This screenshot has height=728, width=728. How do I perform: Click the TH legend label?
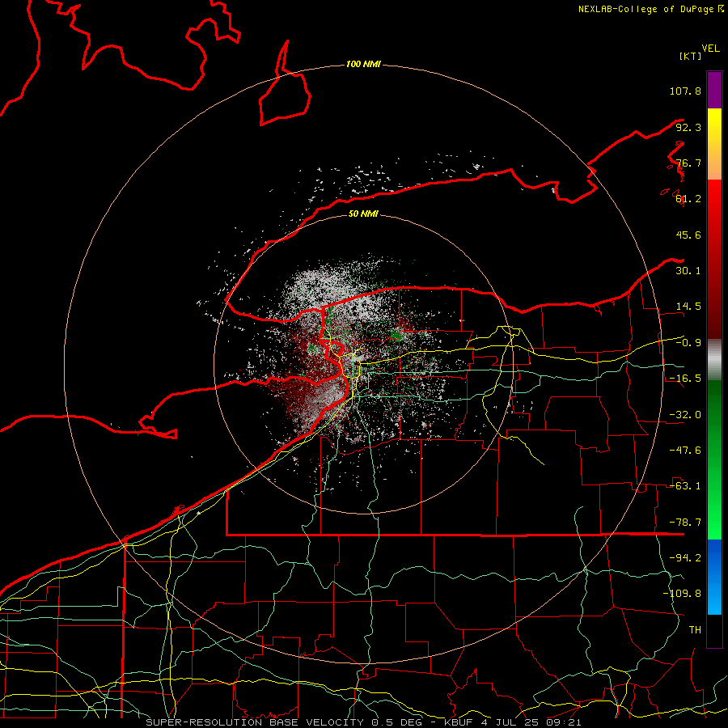tap(695, 630)
